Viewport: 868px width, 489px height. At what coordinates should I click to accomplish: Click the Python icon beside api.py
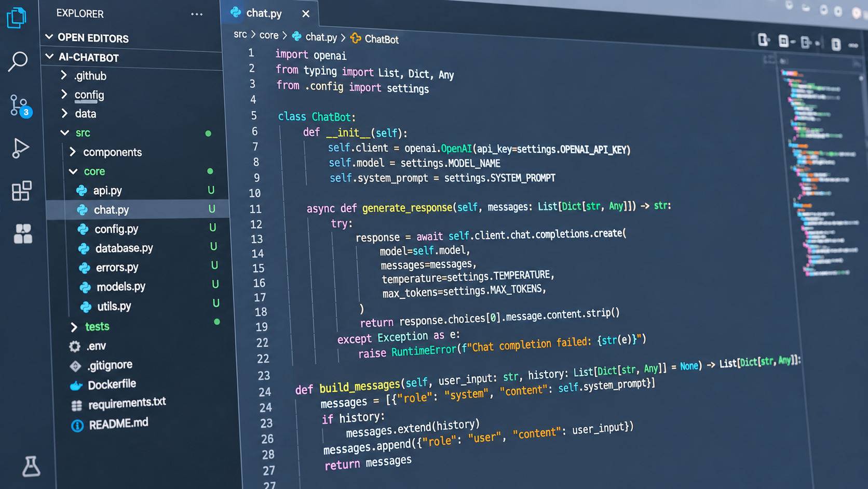click(82, 191)
